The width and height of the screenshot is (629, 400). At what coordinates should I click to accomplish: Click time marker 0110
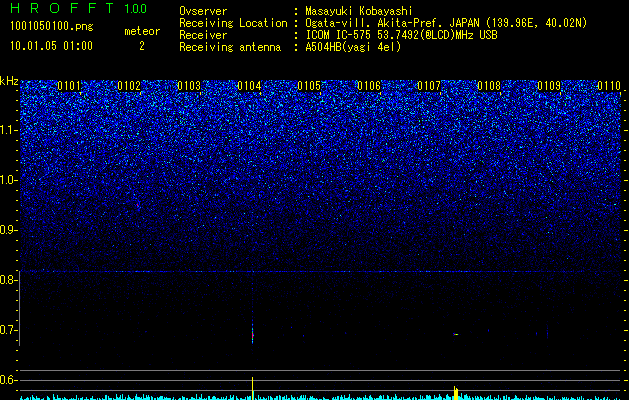(x=609, y=86)
